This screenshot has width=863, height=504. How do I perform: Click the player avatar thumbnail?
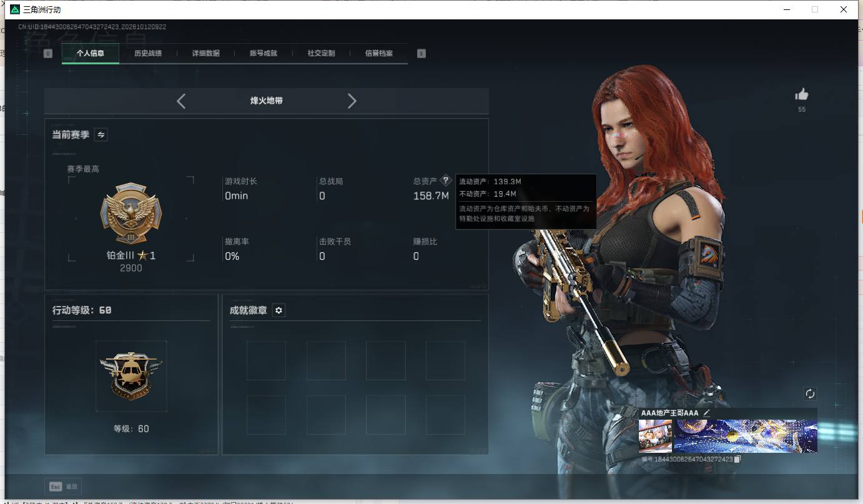(x=656, y=436)
